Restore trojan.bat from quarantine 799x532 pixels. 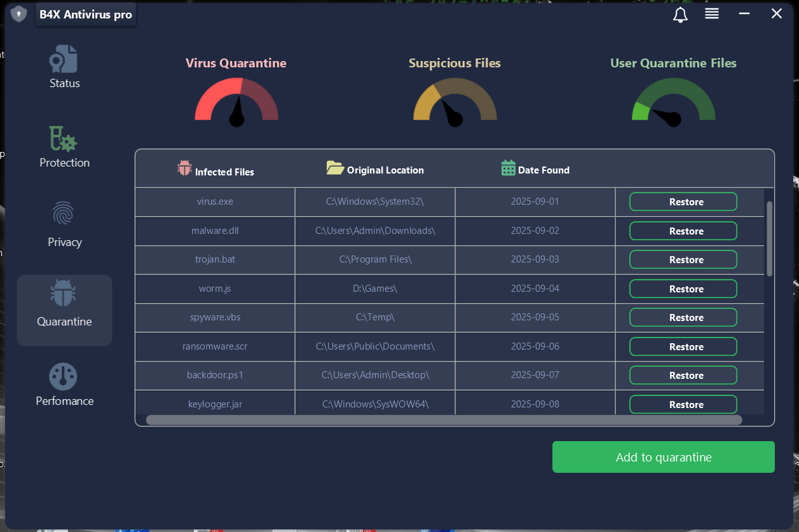click(683, 259)
